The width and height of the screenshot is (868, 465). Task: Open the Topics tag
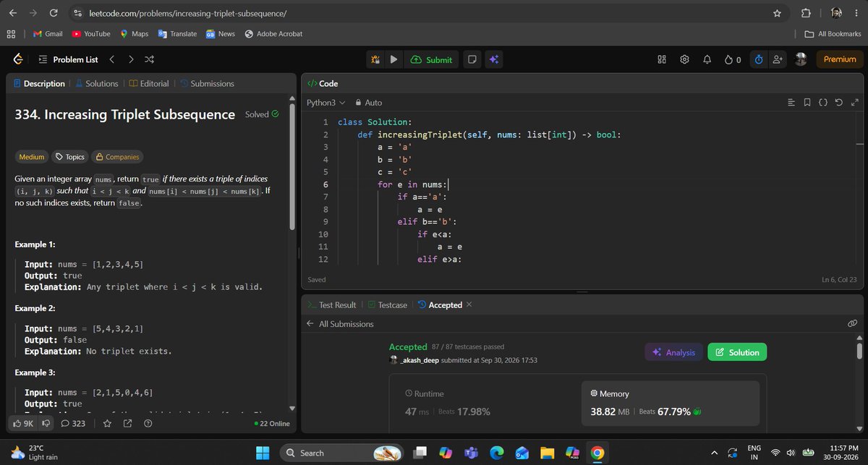tap(69, 157)
